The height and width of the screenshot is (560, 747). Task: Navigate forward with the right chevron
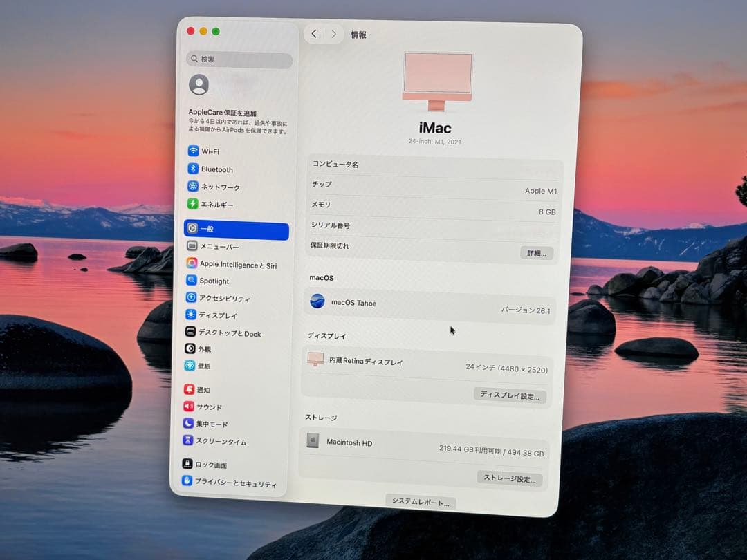click(x=333, y=33)
